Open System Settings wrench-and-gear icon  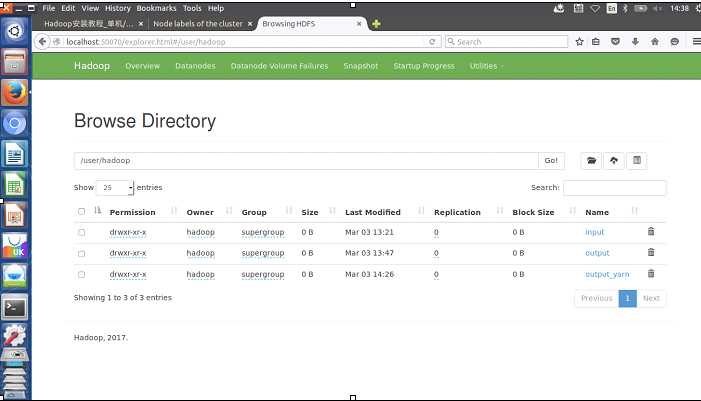point(15,335)
